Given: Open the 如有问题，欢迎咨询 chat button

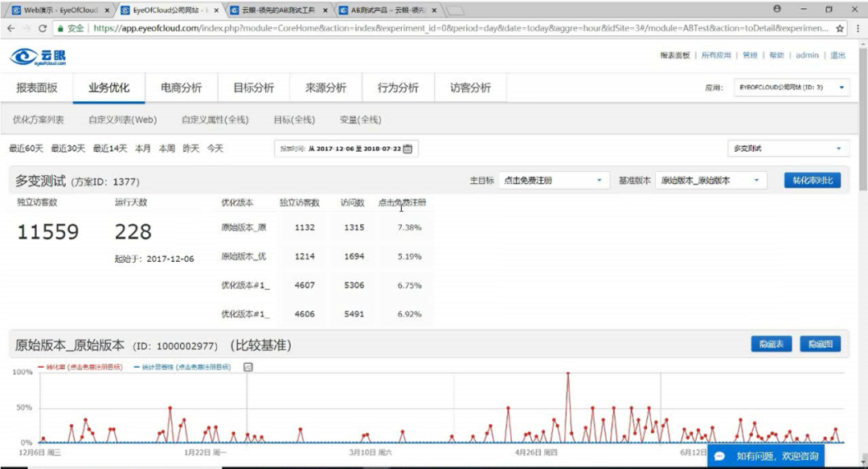Looking at the screenshot, I should (x=766, y=456).
